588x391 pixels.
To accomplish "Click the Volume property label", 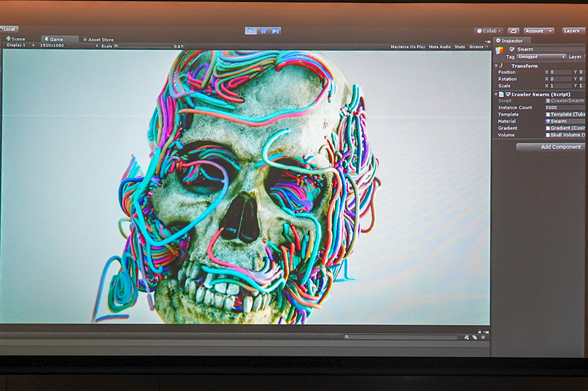I will (506, 134).
